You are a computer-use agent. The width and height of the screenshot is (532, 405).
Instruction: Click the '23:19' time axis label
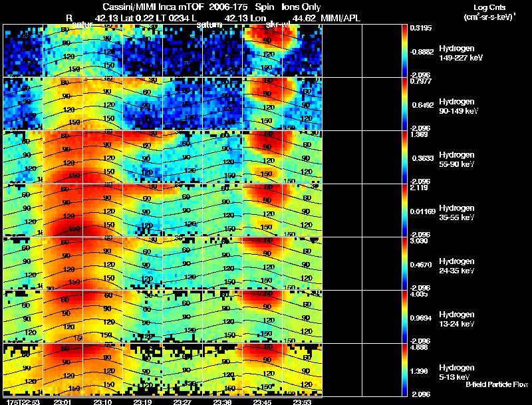[x=142, y=402]
